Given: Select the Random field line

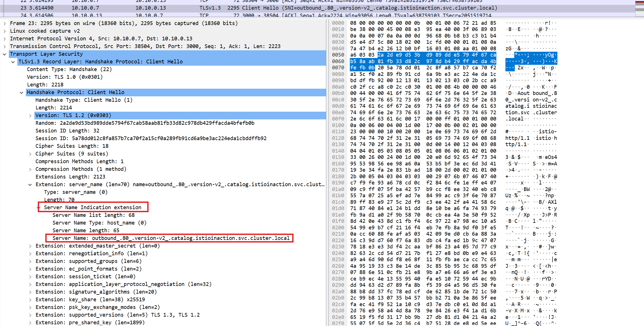Looking at the screenshot, I should pos(145,123).
